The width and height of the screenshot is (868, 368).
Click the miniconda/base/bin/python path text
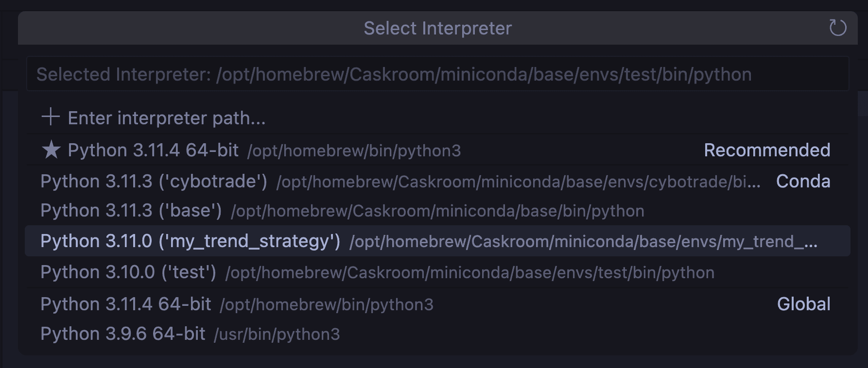tap(437, 211)
